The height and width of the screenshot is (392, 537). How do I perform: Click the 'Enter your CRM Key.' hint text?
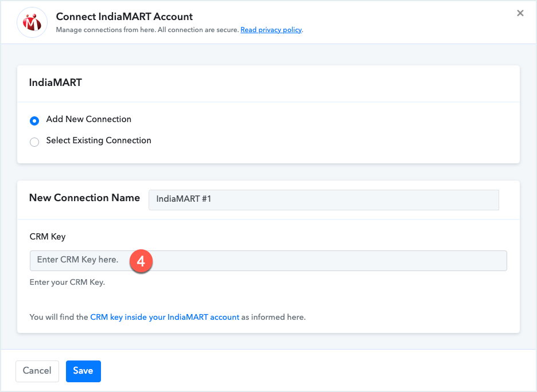67,282
